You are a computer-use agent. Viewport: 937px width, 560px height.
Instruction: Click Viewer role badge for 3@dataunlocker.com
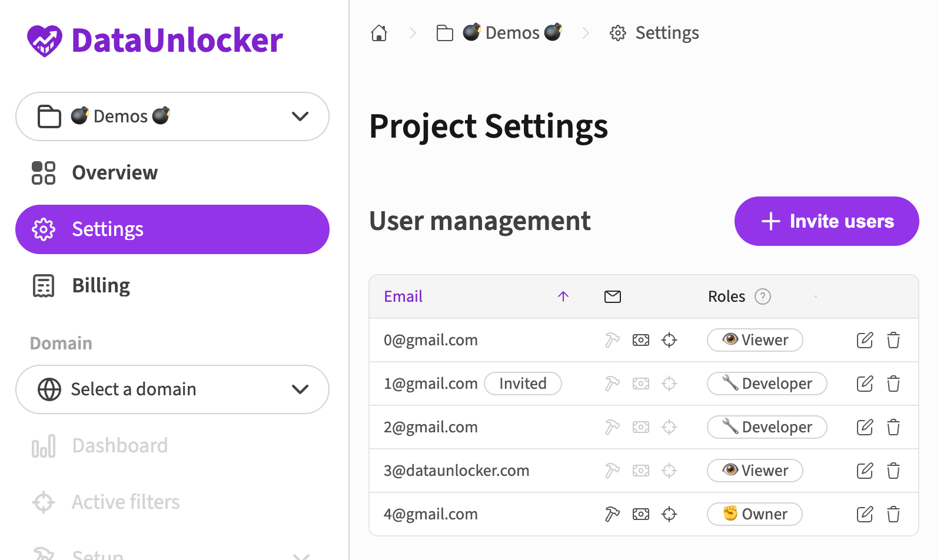755,471
